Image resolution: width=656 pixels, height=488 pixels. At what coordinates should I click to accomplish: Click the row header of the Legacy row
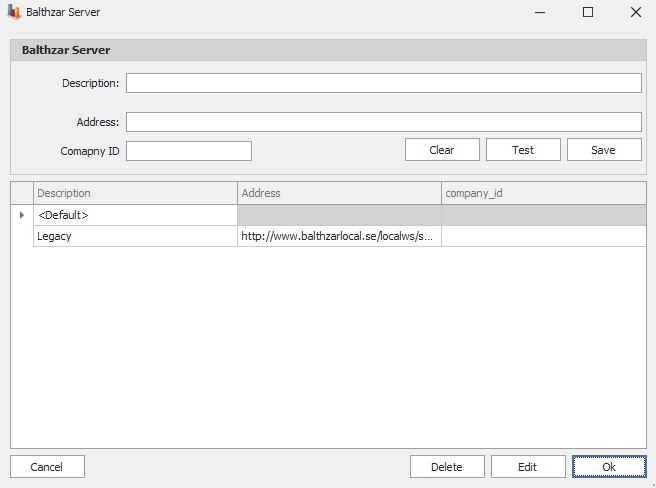point(22,236)
